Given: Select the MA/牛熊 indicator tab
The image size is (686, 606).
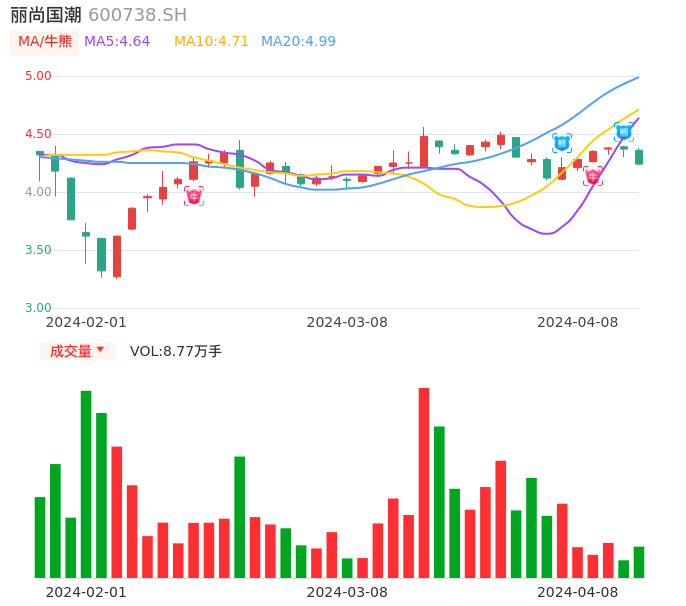Looking at the screenshot, I should (45, 41).
